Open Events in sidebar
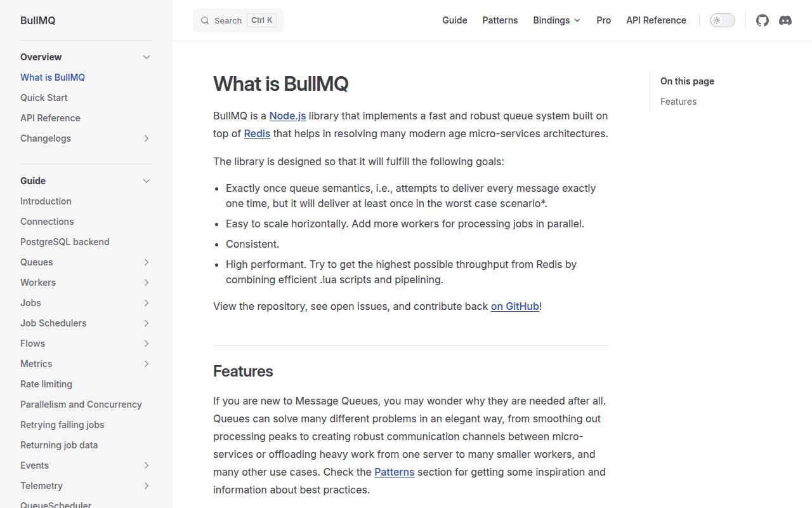Screen dimensions: 812x508 tap(34, 465)
